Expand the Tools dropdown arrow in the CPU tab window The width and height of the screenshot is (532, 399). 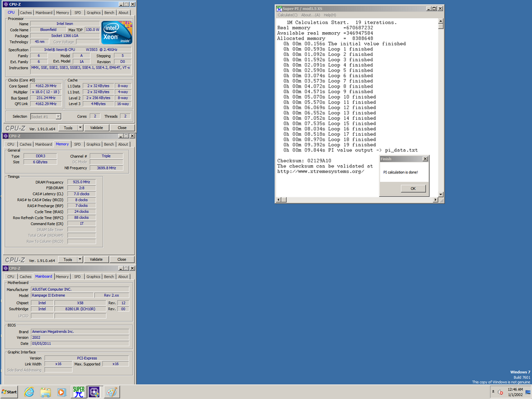80,128
